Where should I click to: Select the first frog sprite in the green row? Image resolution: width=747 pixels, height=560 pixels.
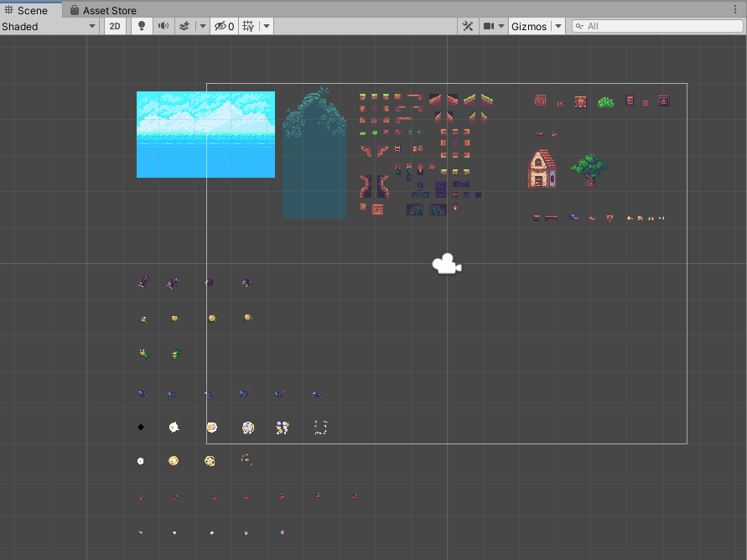point(144,319)
